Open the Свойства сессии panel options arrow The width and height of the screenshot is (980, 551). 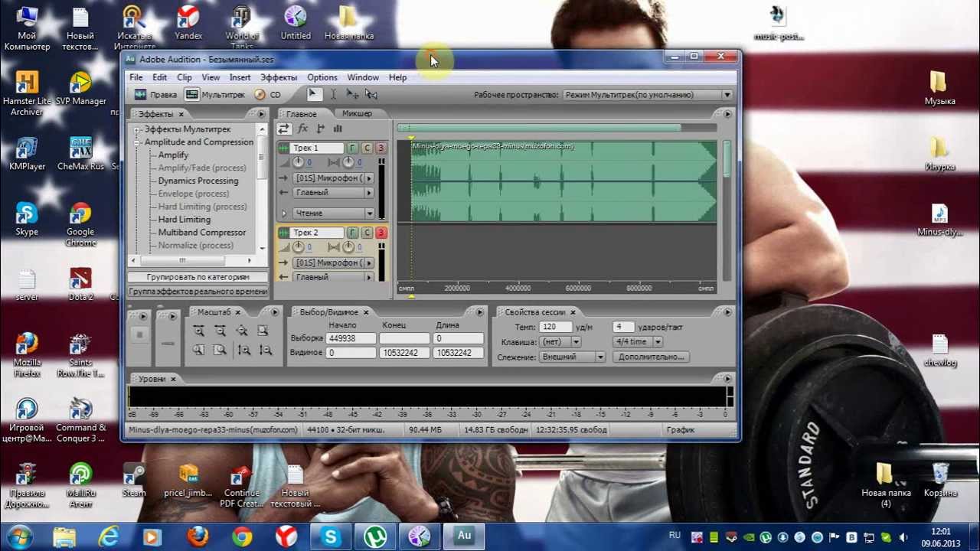[x=727, y=311]
